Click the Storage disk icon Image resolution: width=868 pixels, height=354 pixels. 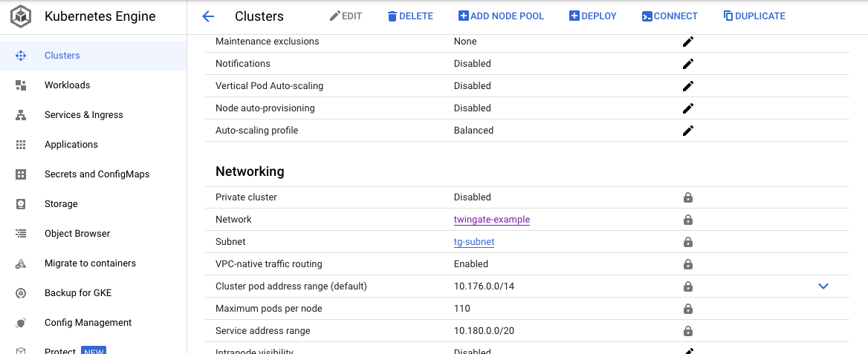pyautogui.click(x=21, y=204)
